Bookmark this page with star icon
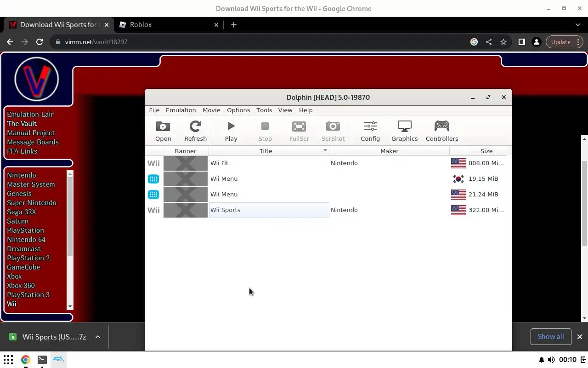Screen dimensions: 588x368 [503, 42]
